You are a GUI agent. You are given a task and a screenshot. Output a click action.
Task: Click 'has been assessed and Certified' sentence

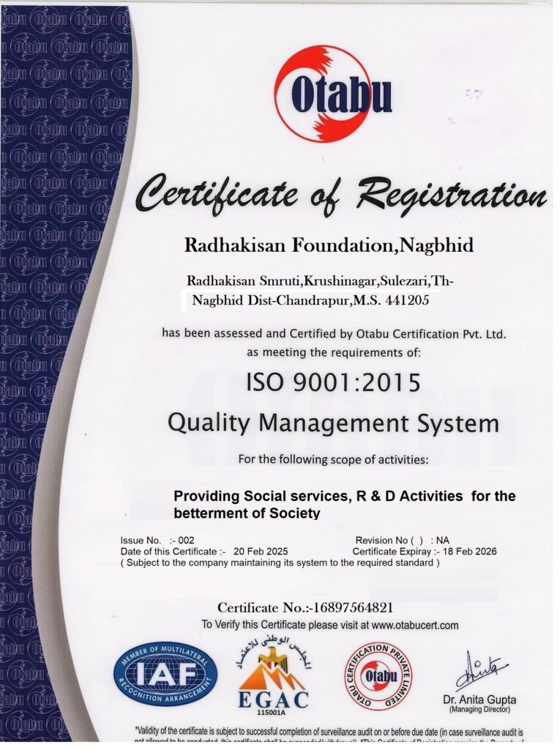(x=334, y=334)
